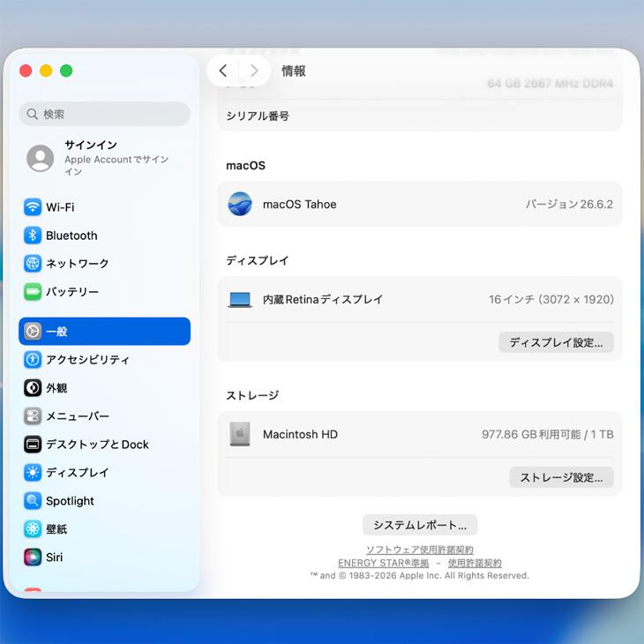Screen dimensions: 644x644
Task: Select the ネットワーク globe icon
Action: (x=33, y=263)
